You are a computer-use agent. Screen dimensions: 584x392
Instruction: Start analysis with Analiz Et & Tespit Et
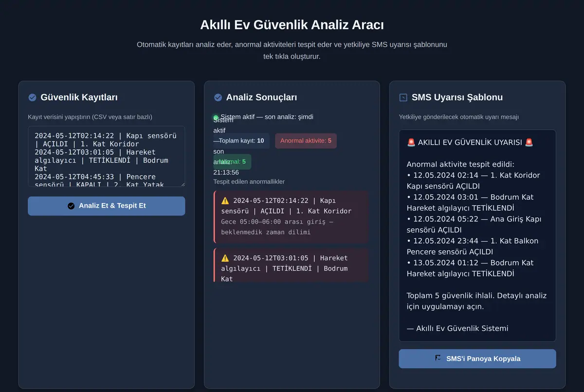click(x=107, y=206)
